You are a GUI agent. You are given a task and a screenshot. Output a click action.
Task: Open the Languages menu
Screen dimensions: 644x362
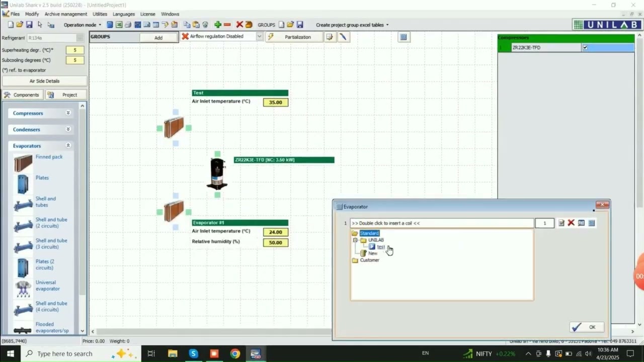(123, 14)
